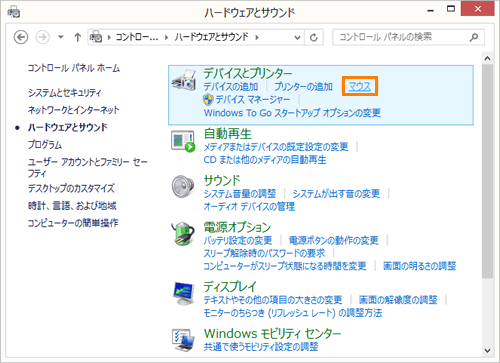Click the マウス link
The width and height of the screenshot is (500, 363).
tap(360, 87)
